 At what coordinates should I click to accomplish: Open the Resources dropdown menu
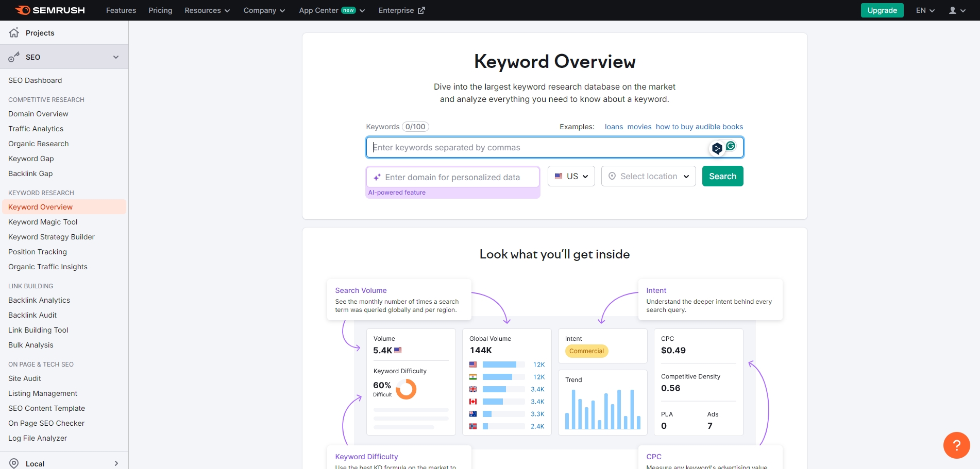click(x=207, y=10)
